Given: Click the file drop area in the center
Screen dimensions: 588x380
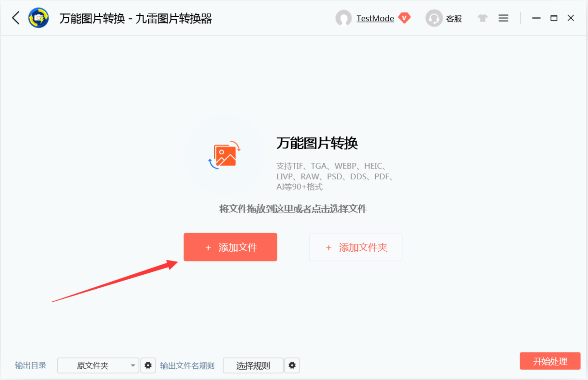Looking at the screenshot, I should tap(293, 209).
